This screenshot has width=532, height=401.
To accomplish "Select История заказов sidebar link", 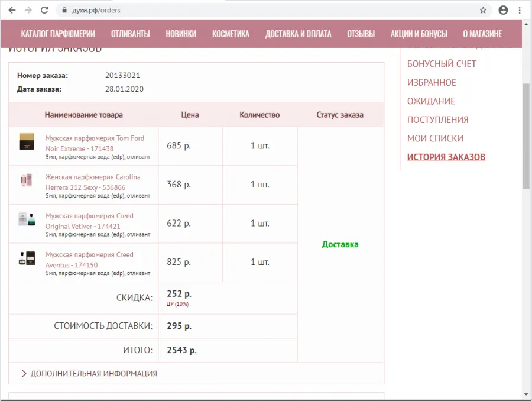I will 446,157.
